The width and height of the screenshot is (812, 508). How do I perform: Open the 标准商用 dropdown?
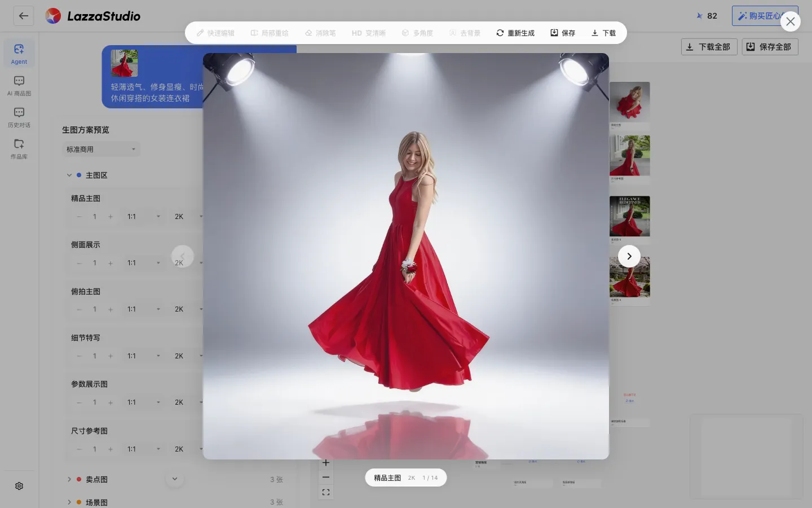(x=101, y=149)
